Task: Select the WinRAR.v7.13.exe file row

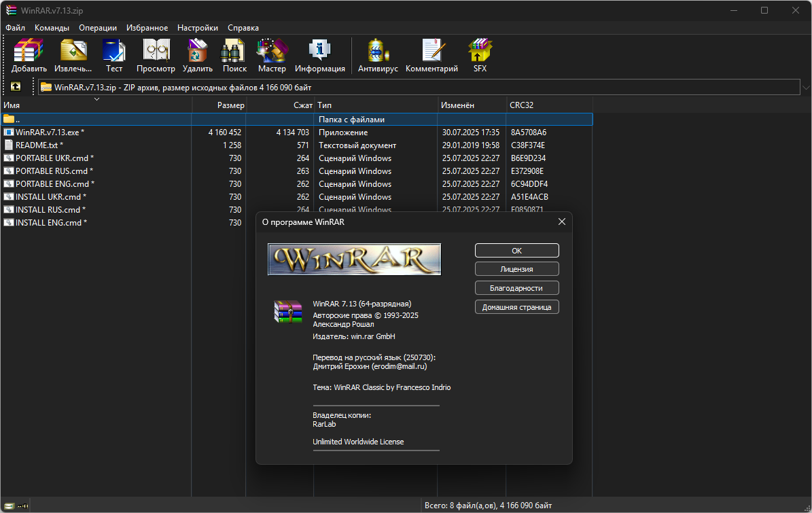Action: tap(297, 132)
